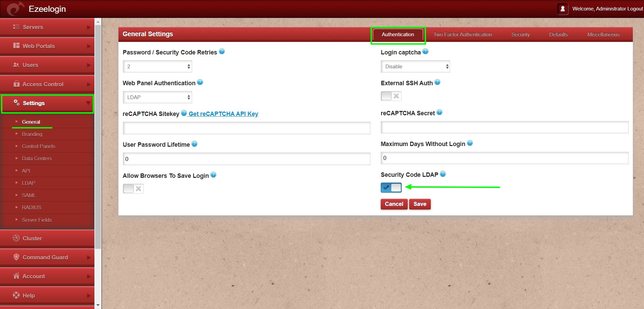Click the Account house icon
This screenshot has width=644, height=309.
click(16, 276)
